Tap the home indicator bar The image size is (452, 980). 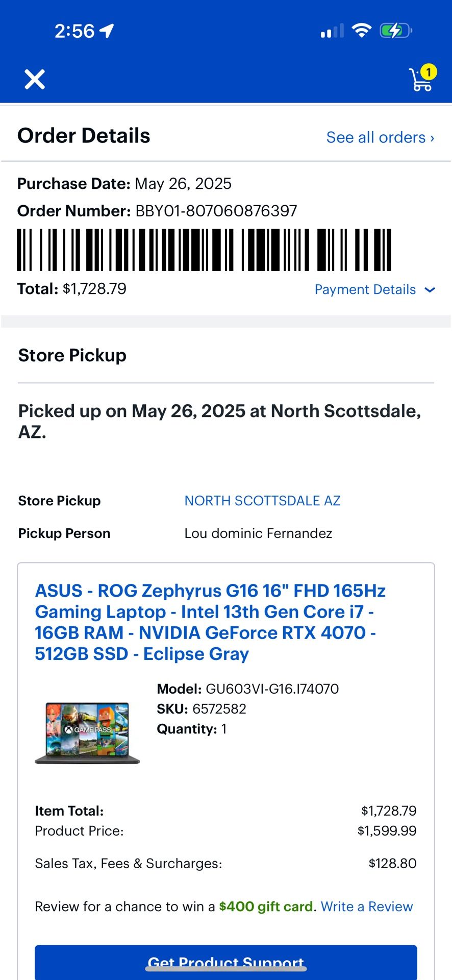[226, 968]
